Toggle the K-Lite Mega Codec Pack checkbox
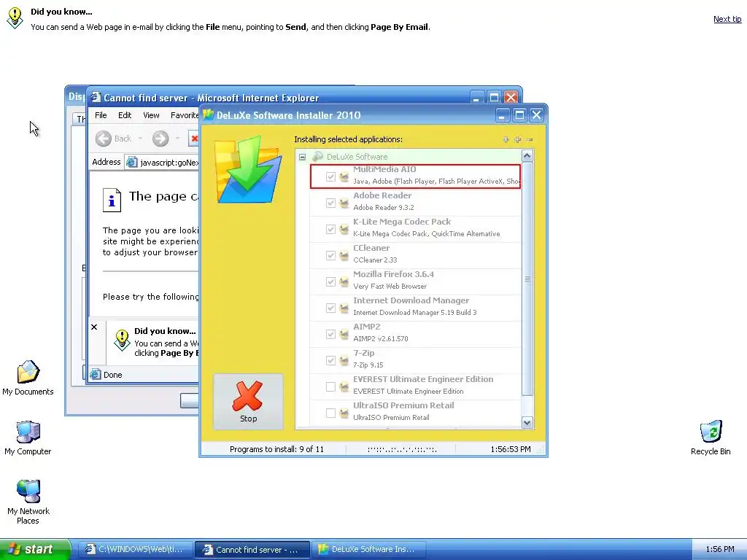This screenshot has height=560, width=747. (x=330, y=229)
